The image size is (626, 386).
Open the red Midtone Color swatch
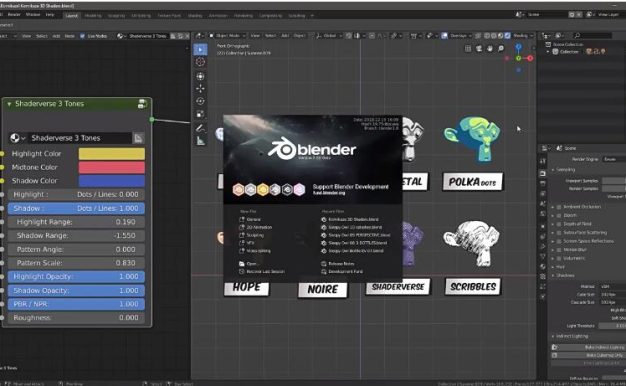[x=112, y=167]
